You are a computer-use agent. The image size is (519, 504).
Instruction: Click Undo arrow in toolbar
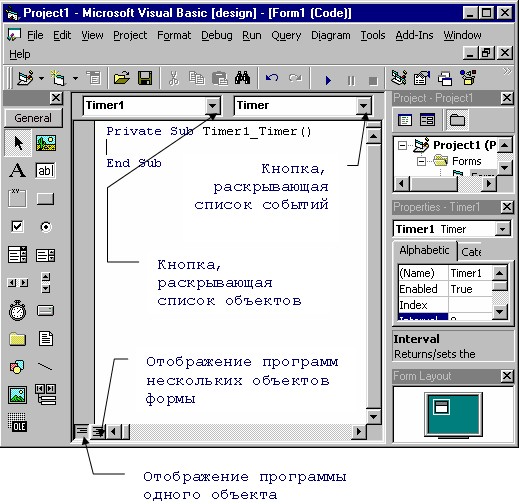[272, 78]
